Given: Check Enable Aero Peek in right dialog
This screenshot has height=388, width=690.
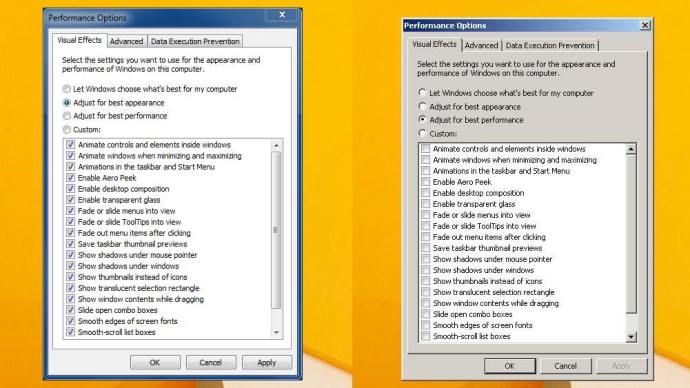Looking at the screenshot, I should point(426,182).
